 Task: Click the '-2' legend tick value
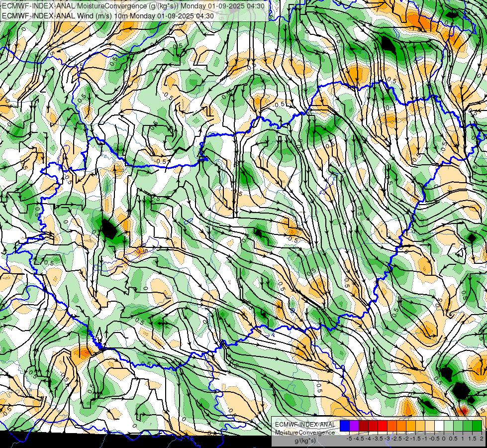(x=406, y=439)
